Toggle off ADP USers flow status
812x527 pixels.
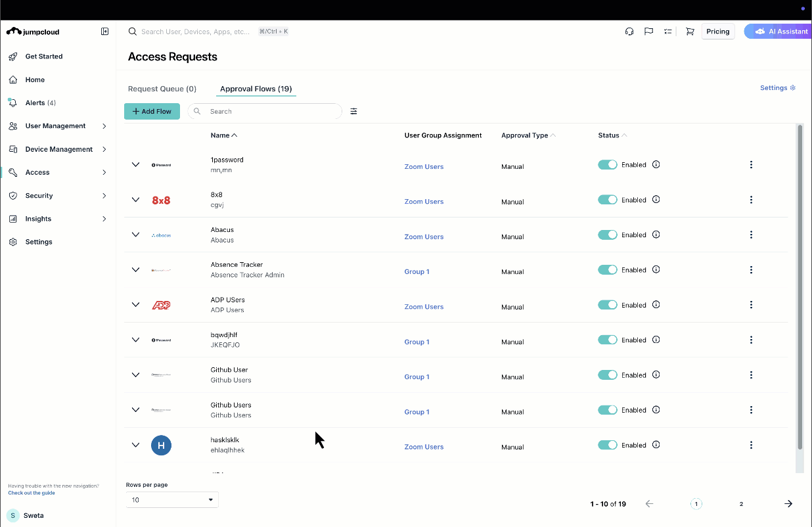coord(607,305)
